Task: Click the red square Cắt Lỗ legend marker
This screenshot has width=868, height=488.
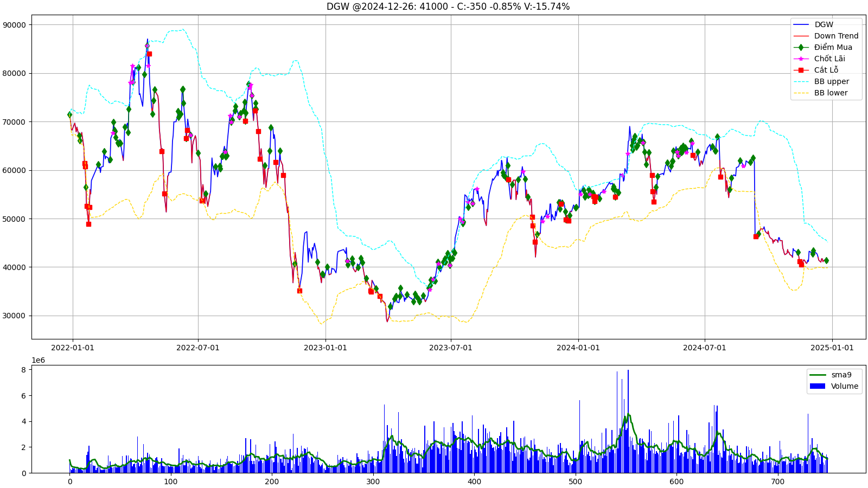Action: tap(801, 70)
